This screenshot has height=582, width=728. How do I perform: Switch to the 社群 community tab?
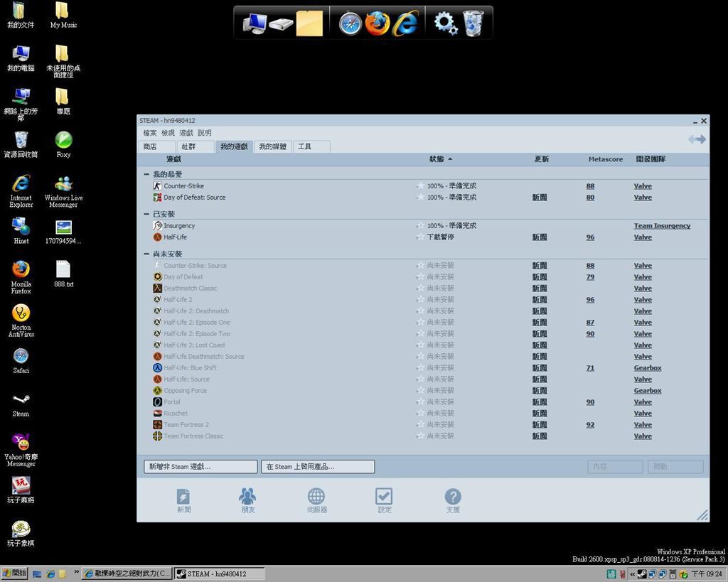tap(196, 146)
